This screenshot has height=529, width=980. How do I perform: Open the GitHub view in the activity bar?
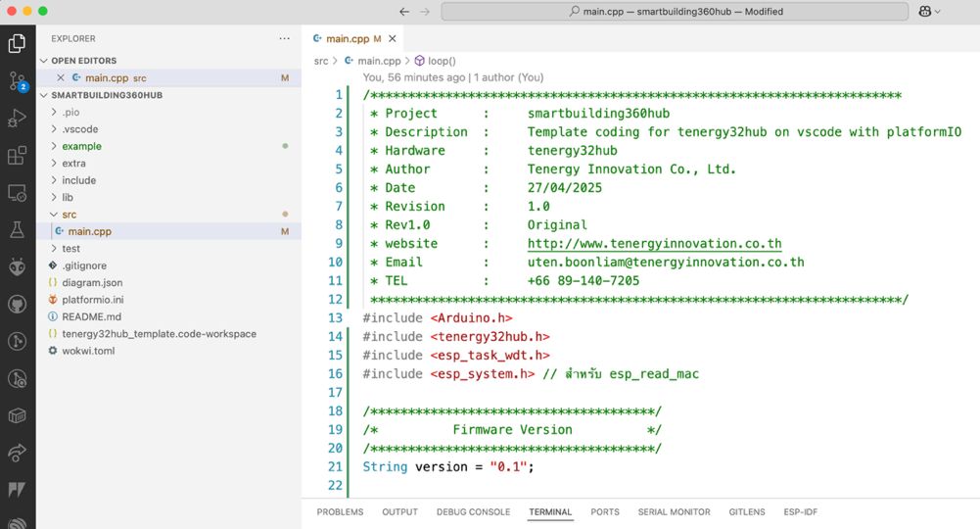tap(18, 305)
